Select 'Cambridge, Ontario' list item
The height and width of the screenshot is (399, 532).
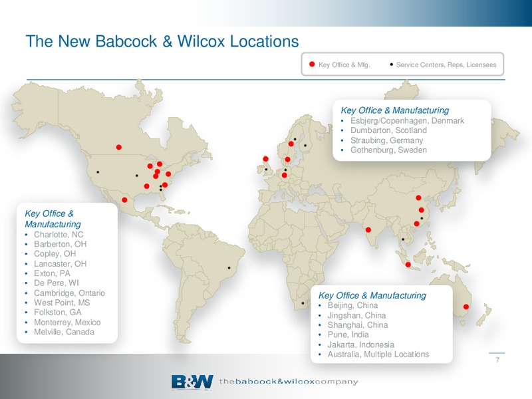click(69, 293)
